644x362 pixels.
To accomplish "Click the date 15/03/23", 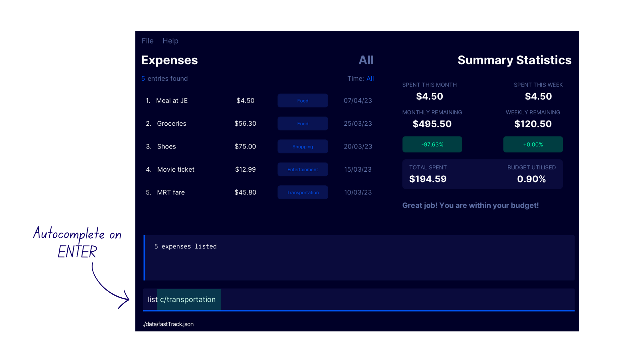I will tap(358, 169).
